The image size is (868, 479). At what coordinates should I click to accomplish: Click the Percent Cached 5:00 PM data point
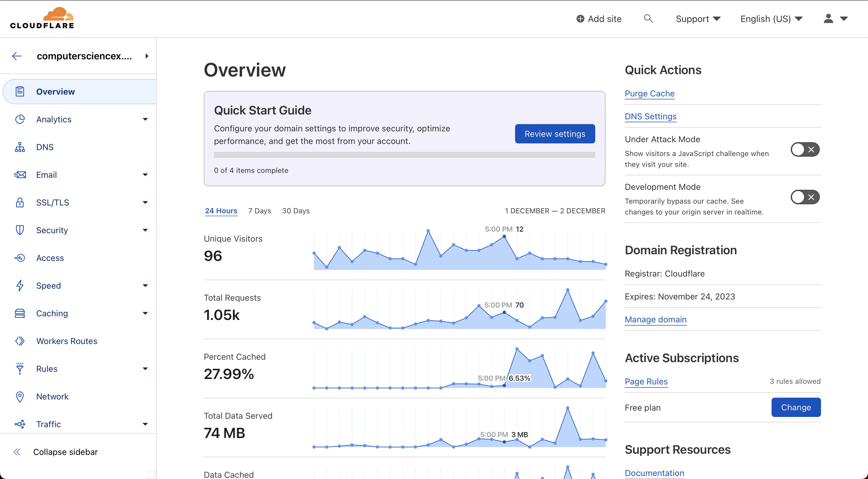coord(504,385)
